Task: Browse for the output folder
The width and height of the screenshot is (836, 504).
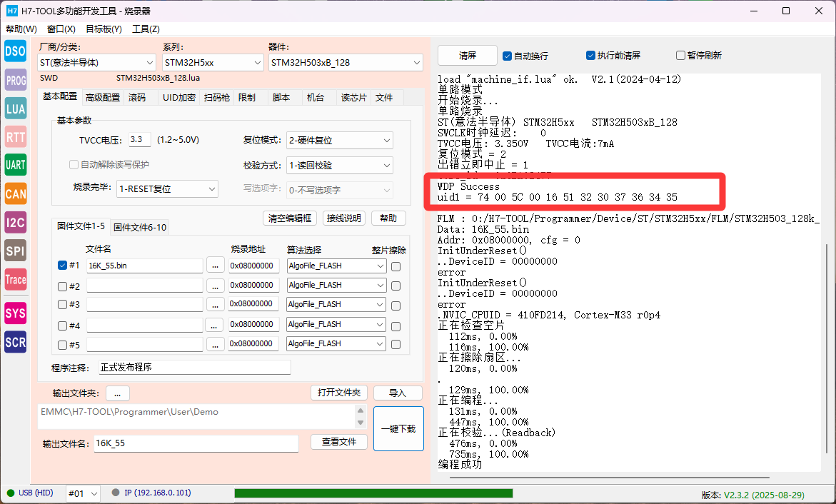Action: click(x=117, y=393)
